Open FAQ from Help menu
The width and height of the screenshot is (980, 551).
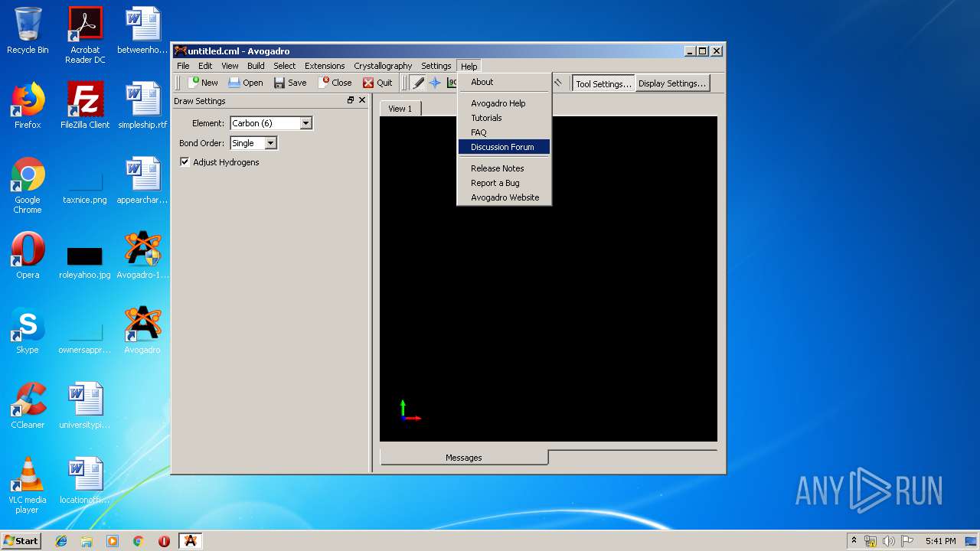504,132
